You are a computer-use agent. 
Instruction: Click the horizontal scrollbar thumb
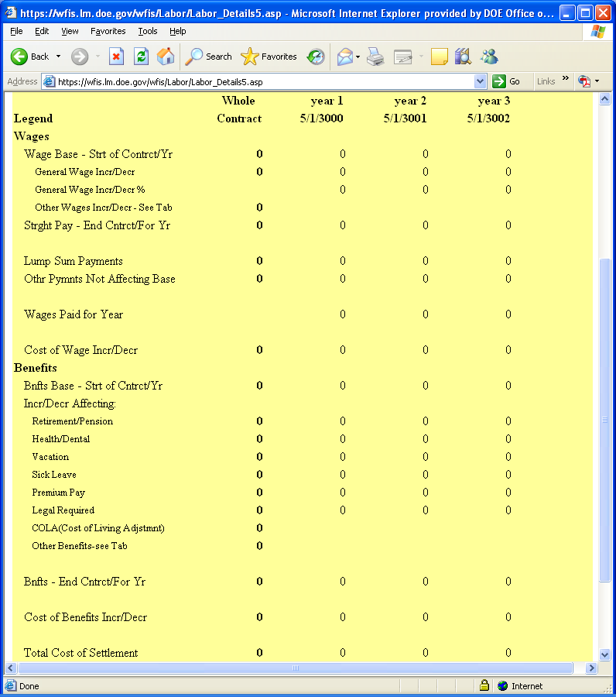(296, 668)
